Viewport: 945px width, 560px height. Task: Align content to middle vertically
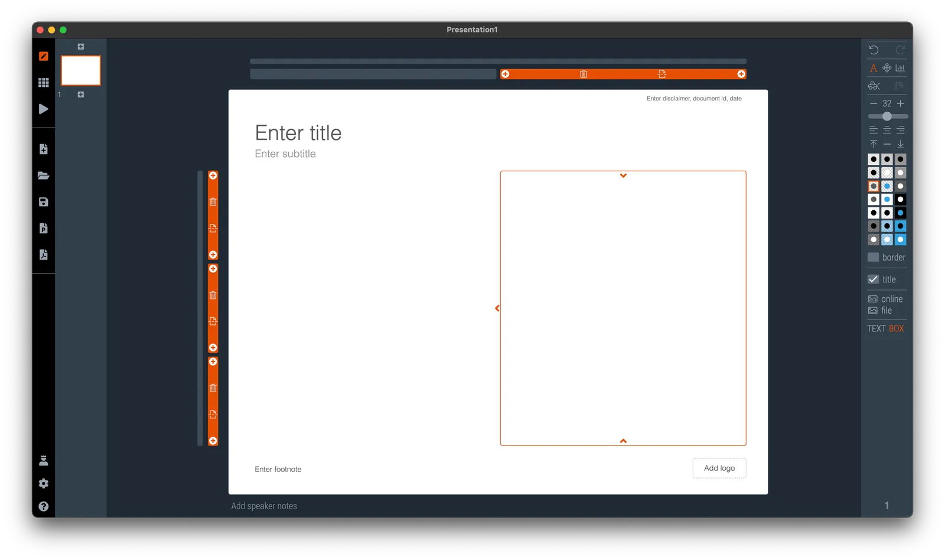[887, 144]
